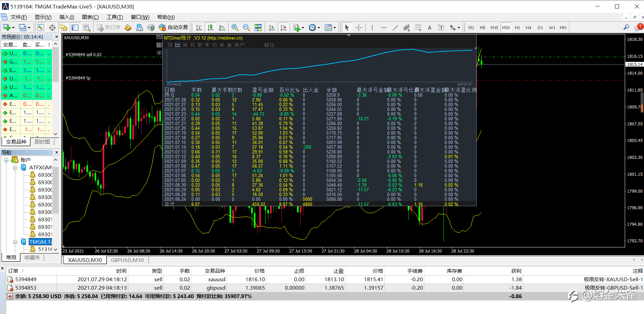The image size is (644, 314).
Task: Toggle the Terminal panel icon
Action: click(75, 28)
